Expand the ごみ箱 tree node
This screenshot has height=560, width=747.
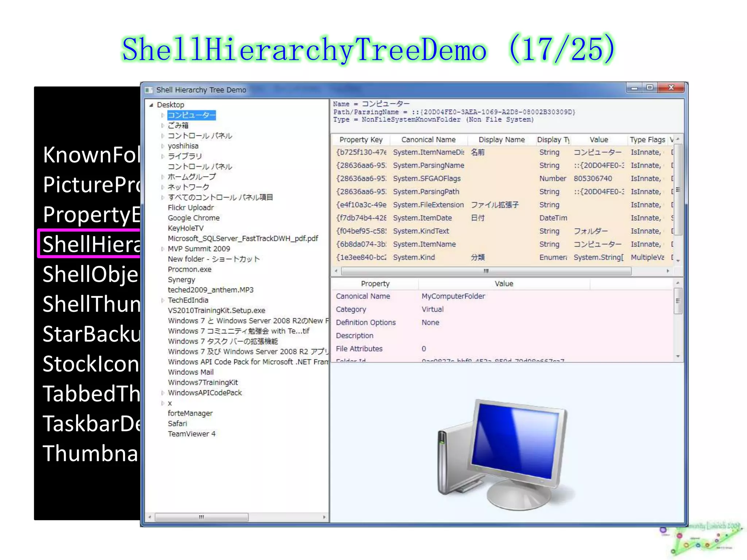tap(163, 125)
